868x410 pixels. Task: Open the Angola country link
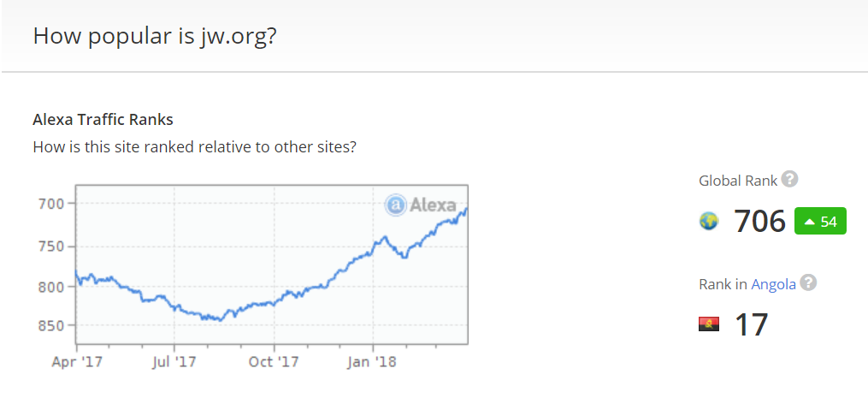pos(773,284)
